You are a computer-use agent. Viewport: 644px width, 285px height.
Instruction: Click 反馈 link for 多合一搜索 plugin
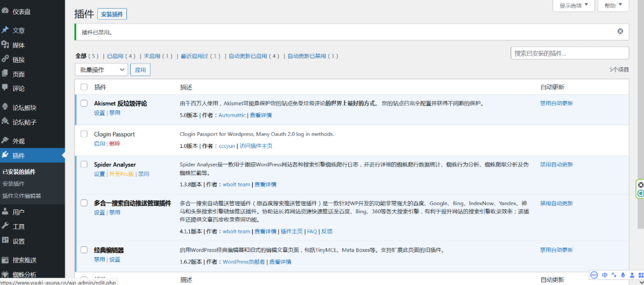(x=327, y=231)
